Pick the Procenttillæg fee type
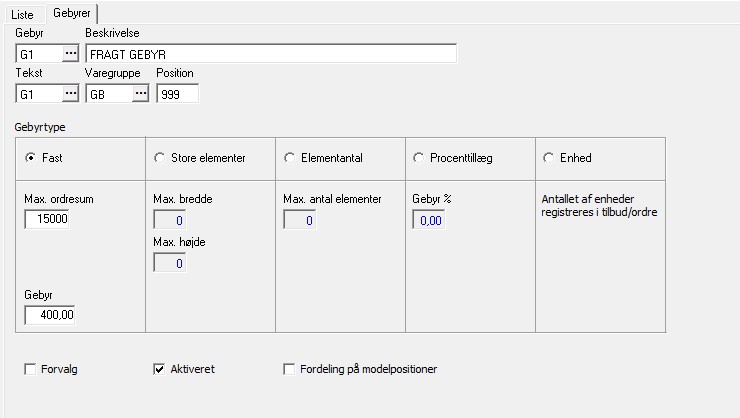This screenshot has width=740, height=418. 419,158
